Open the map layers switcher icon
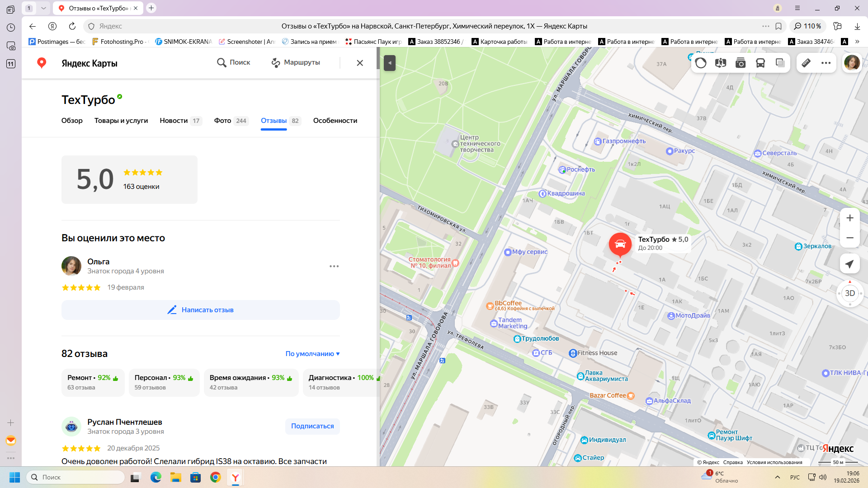 pos(780,63)
